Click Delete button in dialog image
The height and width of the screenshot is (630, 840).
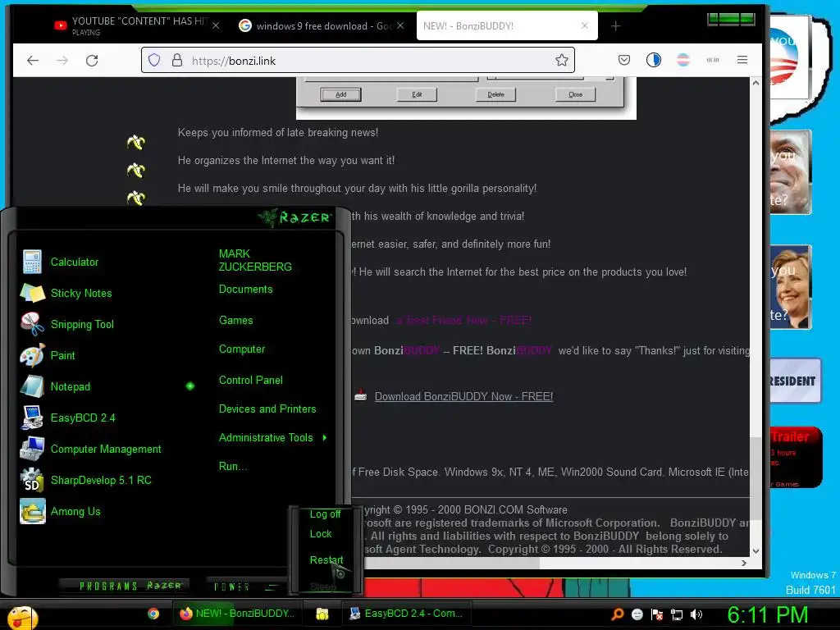point(495,94)
